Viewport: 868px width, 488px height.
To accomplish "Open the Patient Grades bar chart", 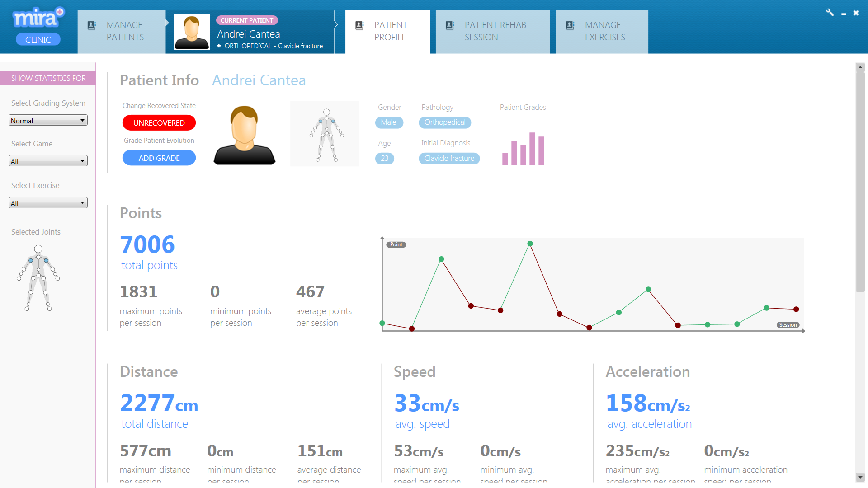I will click(x=523, y=149).
